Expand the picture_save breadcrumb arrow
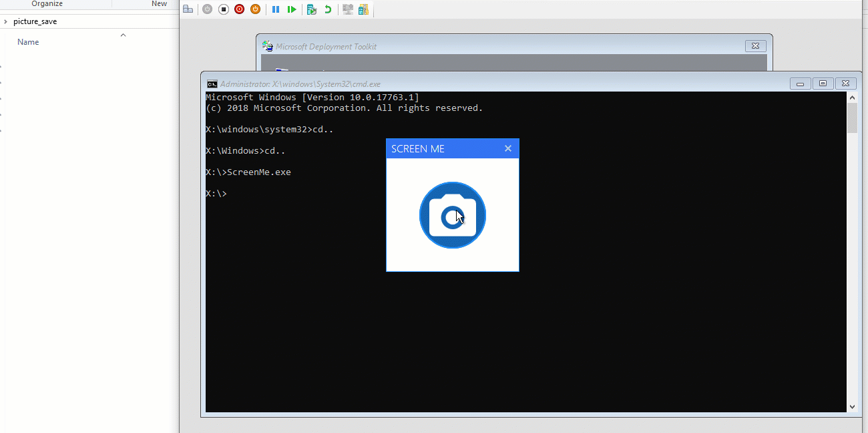The height and width of the screenshot is (433, 868). [5, 21]
